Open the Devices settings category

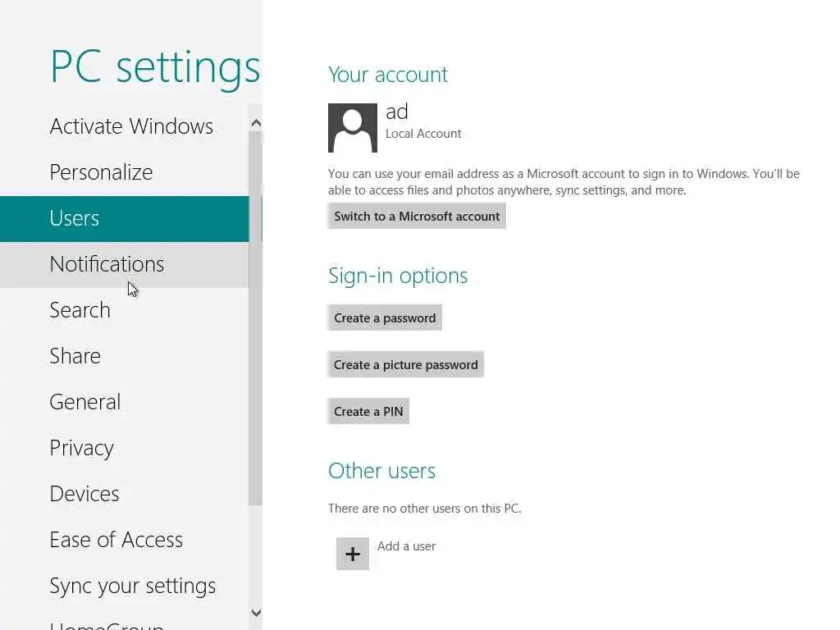pyautogui.click(x=125, y=495)
